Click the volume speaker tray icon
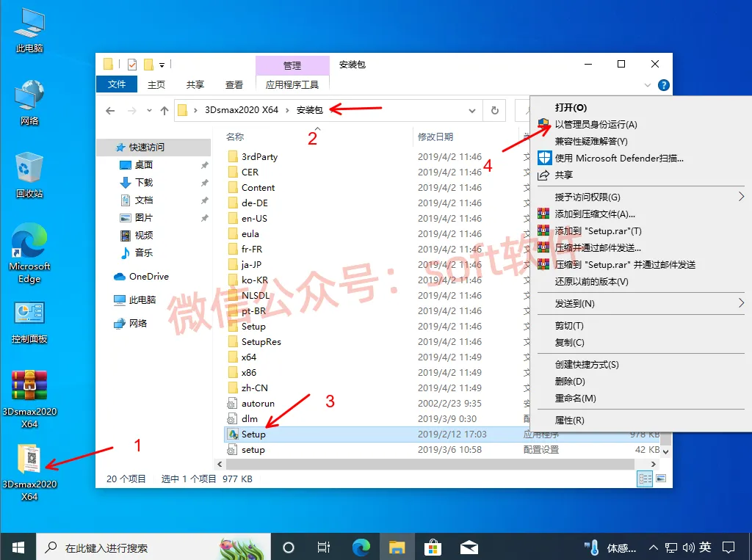The width and height of the screenshot is (752, 560). click(689, 548)
